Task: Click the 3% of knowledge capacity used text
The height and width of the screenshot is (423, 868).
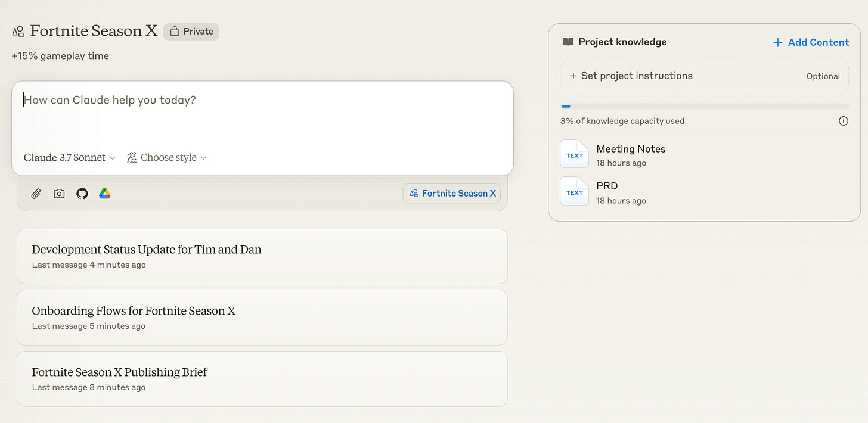Action: [x=622, y=121]
